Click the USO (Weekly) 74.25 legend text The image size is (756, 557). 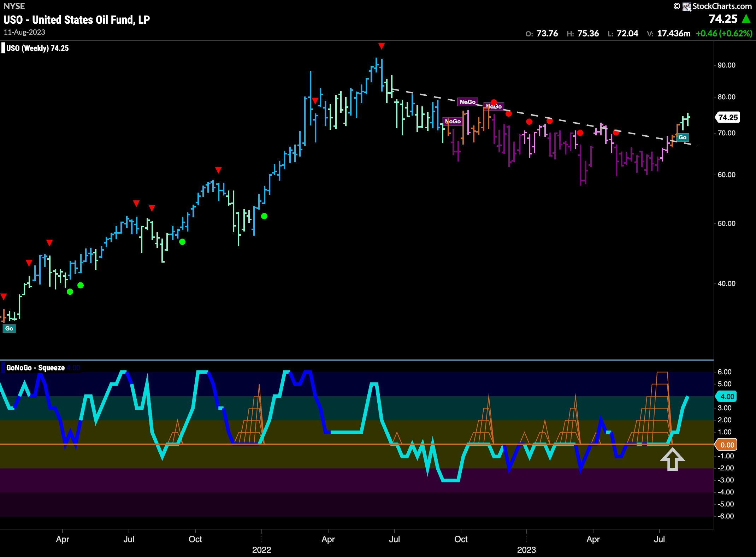[37, 48]
